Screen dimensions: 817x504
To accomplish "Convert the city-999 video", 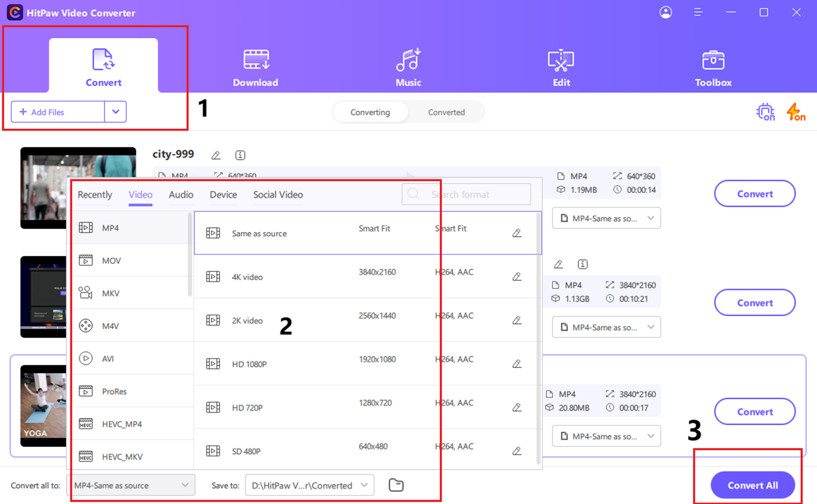I will pyautogui.click(x=755, y=194).
